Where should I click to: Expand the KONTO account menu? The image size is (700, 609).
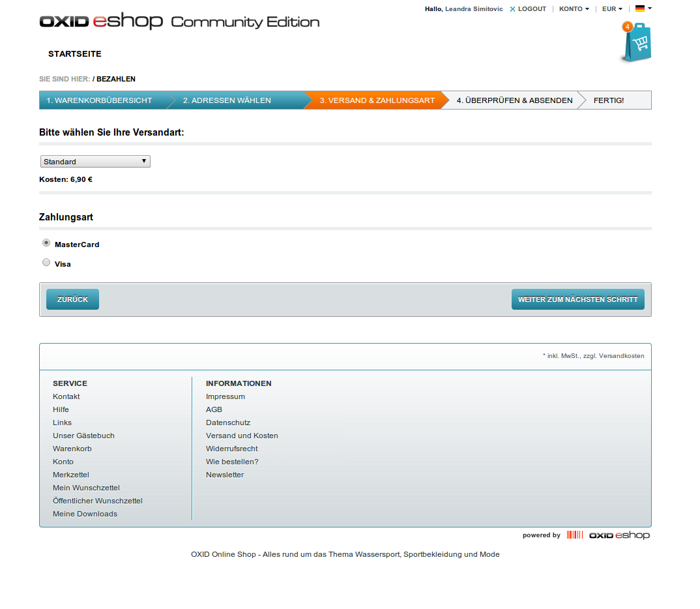coord(574,9)
